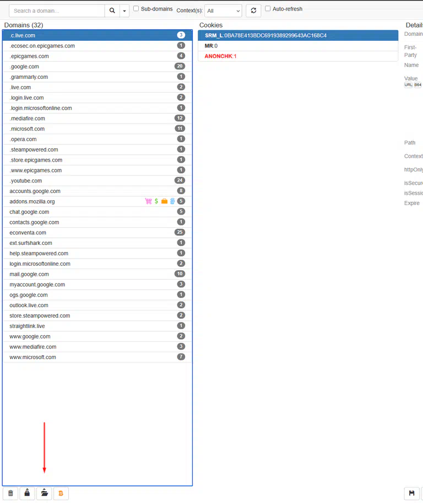The image size is (423, 504).
Task: Select the .youtube.com domain
Action: [x=97, y=181]
